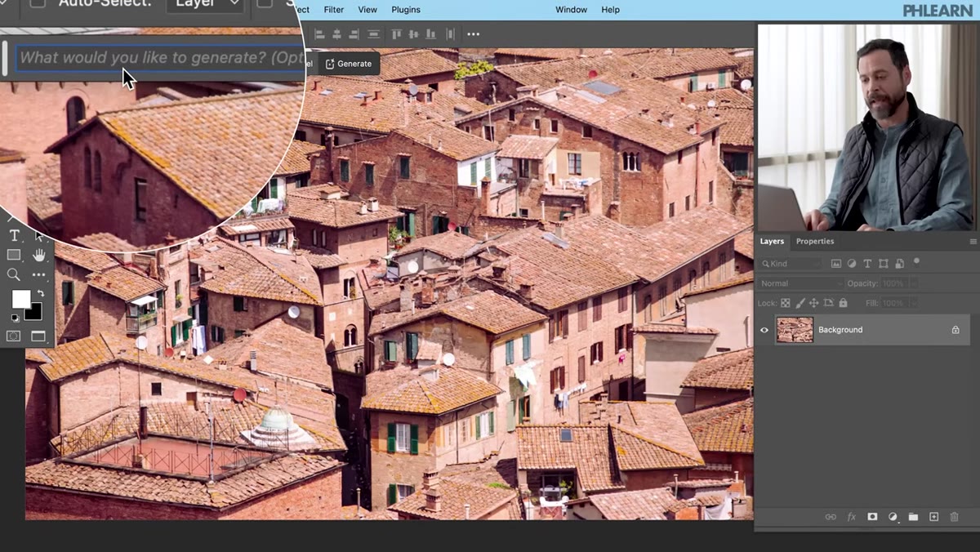The height and width of the screenshot is (552, 980).
Task: Toggle the Auto-Select checkbox
Action: click(38, 2)
